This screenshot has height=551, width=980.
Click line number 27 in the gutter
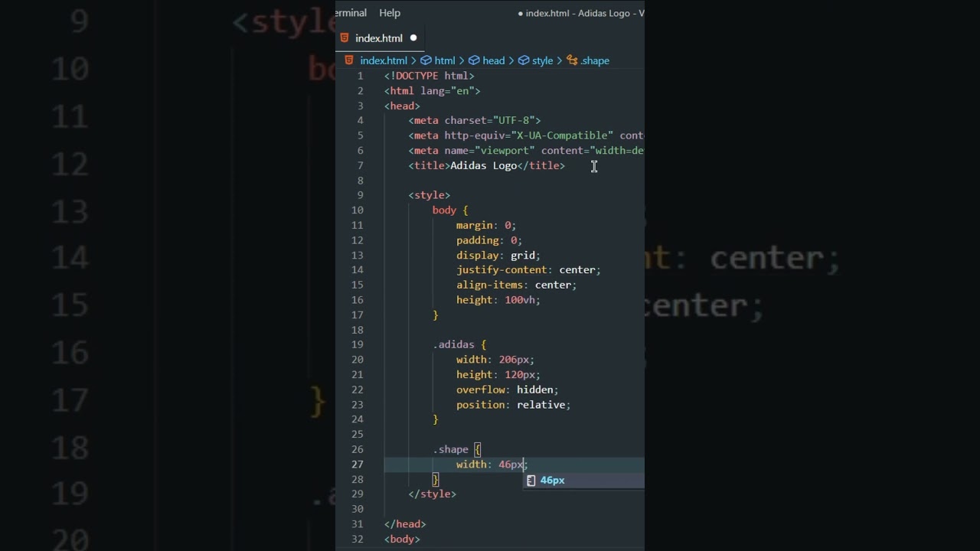(358, 465)
